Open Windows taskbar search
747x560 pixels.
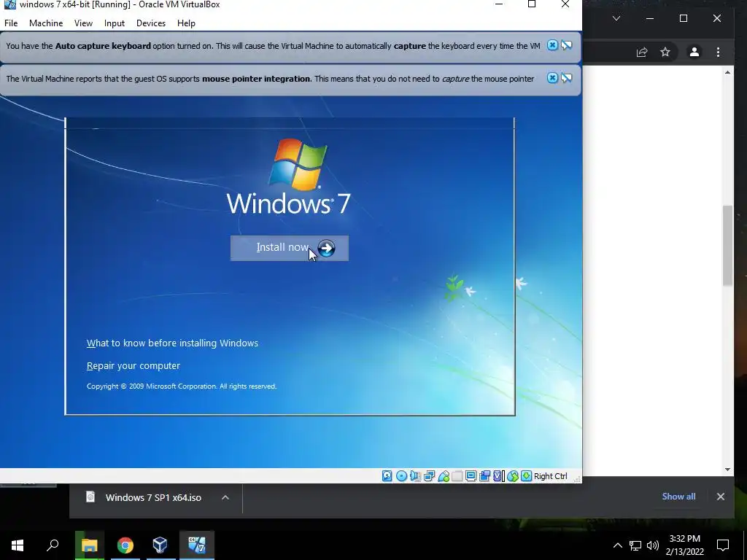click(x=53, y=545)
